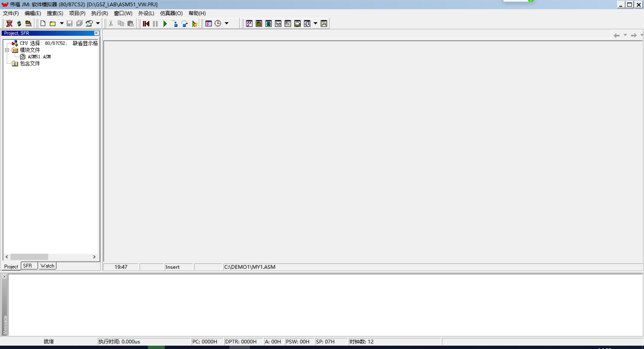Click the Cut scissors icon
644x349 pixels.
tap(111, 23)
